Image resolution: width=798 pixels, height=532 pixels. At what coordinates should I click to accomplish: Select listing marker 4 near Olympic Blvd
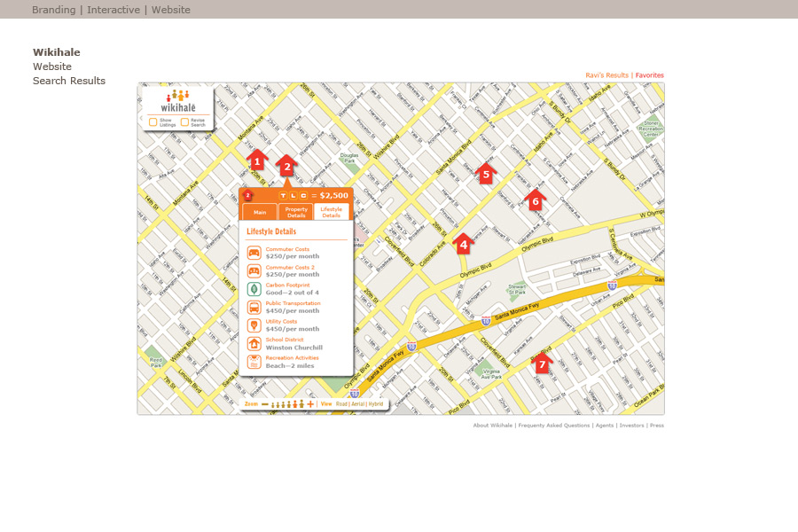click(x=463, y=244)
